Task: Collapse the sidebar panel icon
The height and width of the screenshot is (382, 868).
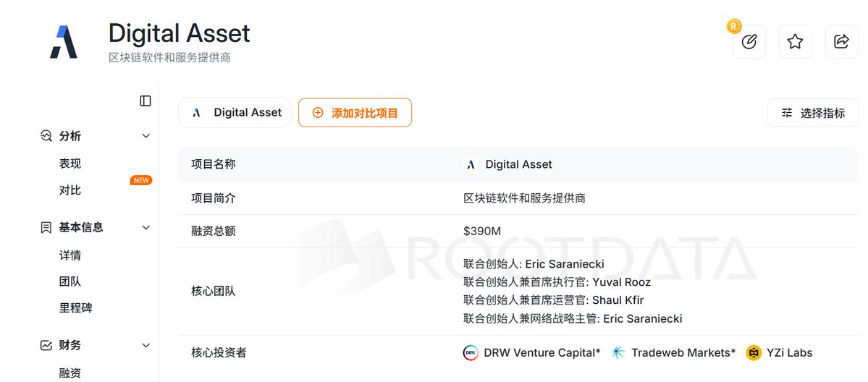Action: (x=146, y=101)
